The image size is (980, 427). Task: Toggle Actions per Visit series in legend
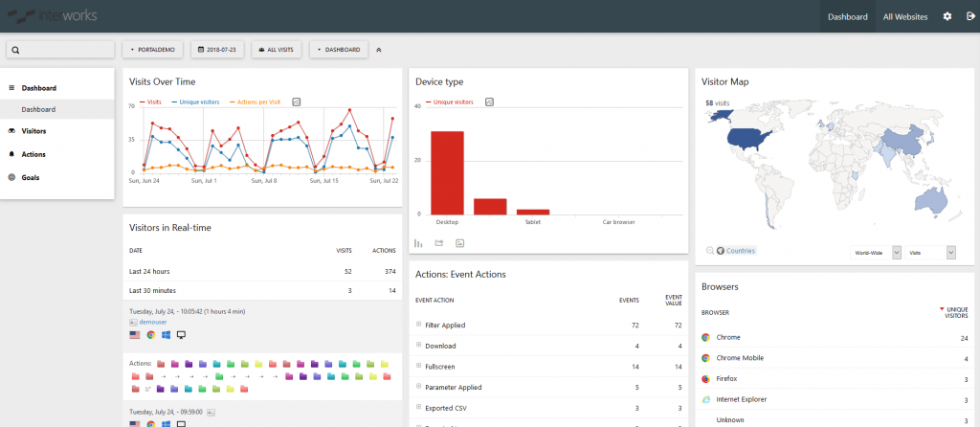[256, 101]
